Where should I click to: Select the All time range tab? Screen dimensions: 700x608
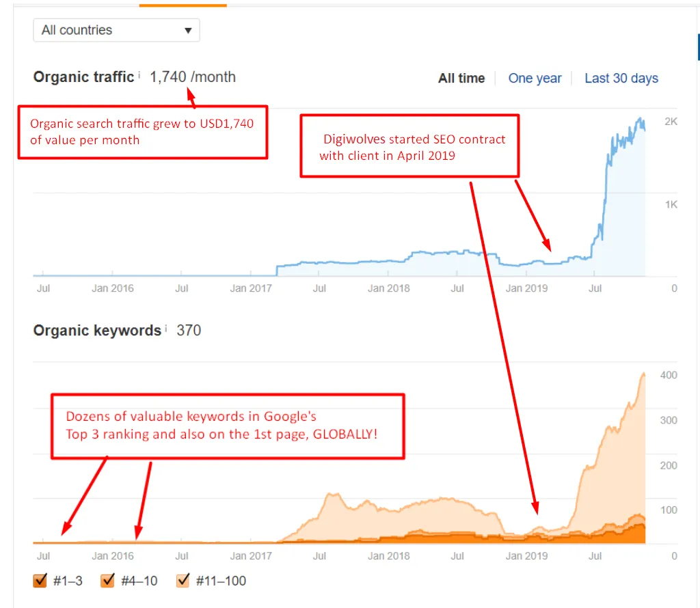[x=461, y=78]
